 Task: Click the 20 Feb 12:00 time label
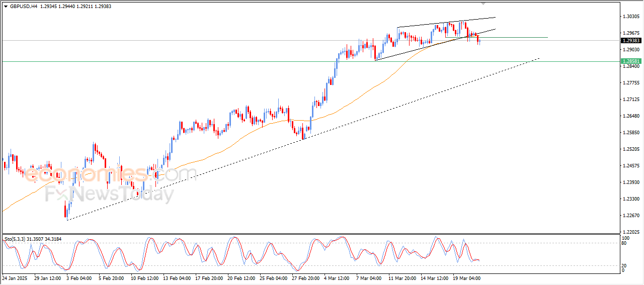(x=241, y=277)
